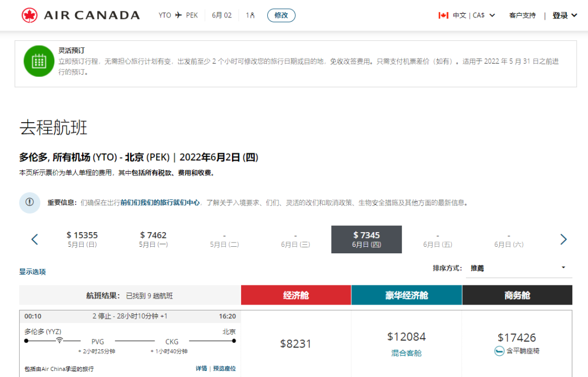The image size is (588, 377).
Task: Click the 去程航班 heading
Action: coord(53,127)
